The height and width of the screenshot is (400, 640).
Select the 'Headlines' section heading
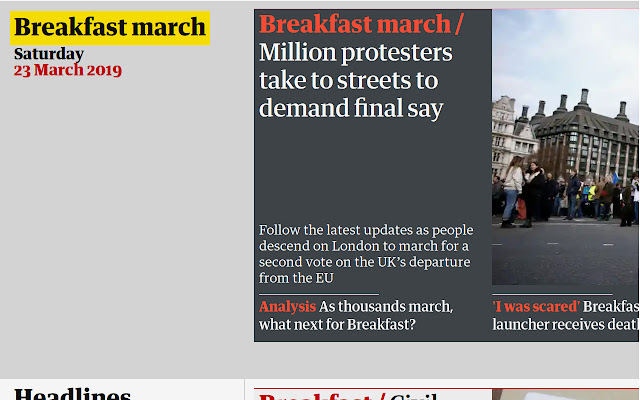[72, 393]
